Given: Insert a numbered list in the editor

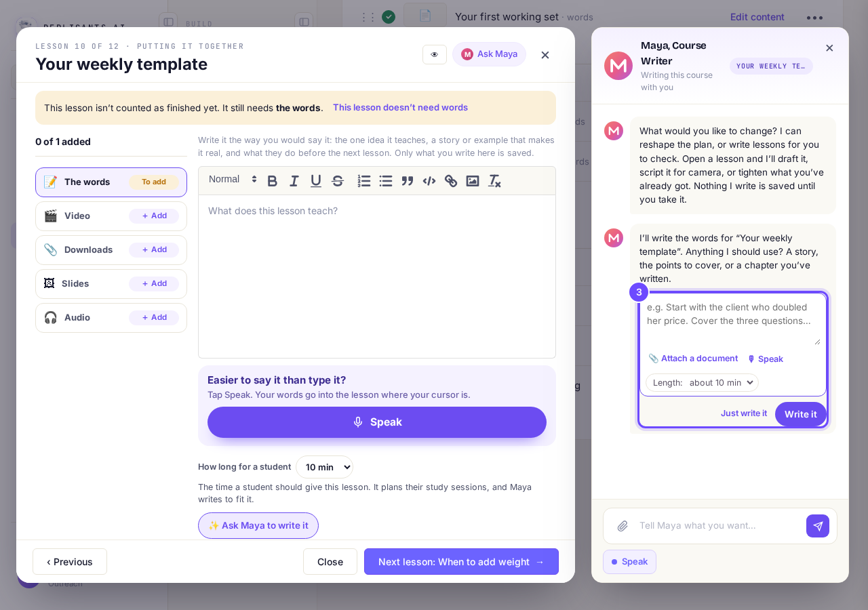Looking at the screenshot, I should click(x=364, y=181).
